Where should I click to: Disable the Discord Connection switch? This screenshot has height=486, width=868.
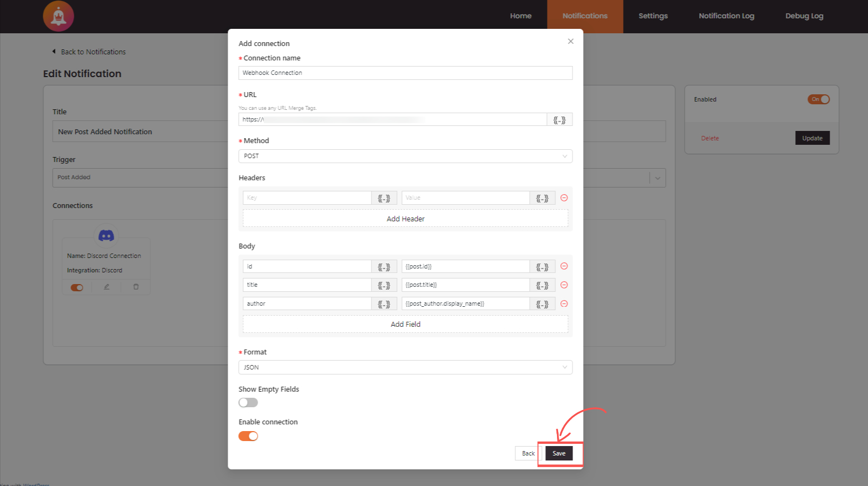tap(77, 287)
